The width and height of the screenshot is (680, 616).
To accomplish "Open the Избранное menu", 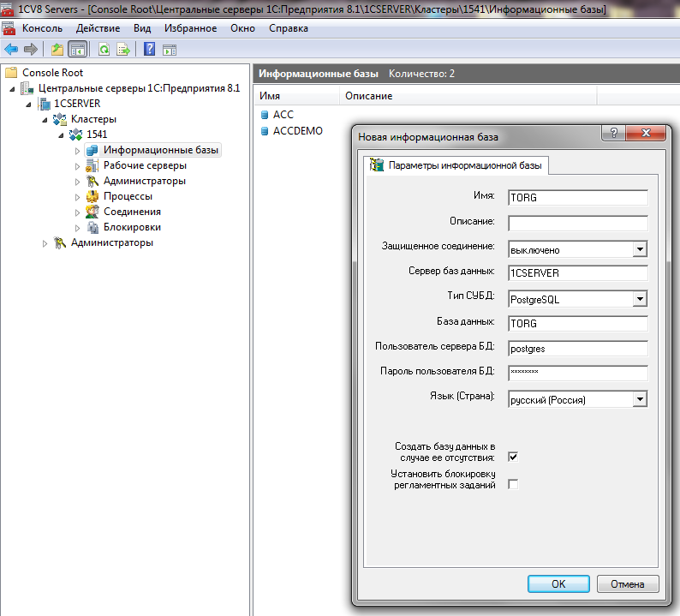I will (x=189, y=28).
